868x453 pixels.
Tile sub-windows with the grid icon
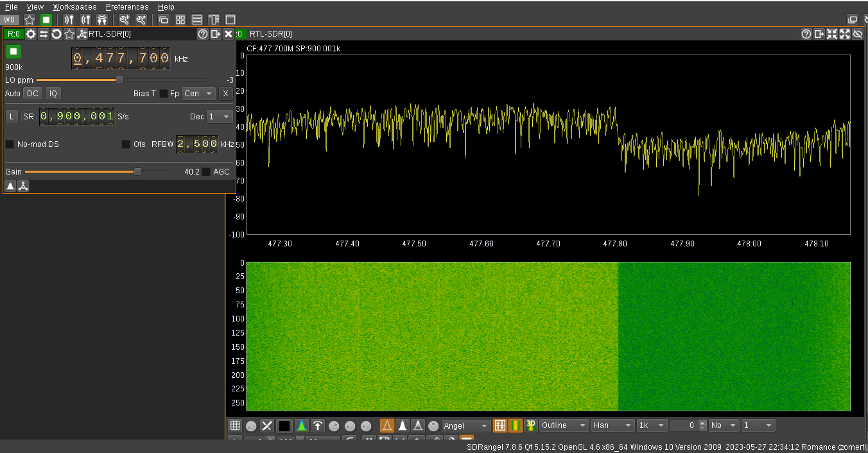point(180,20)
